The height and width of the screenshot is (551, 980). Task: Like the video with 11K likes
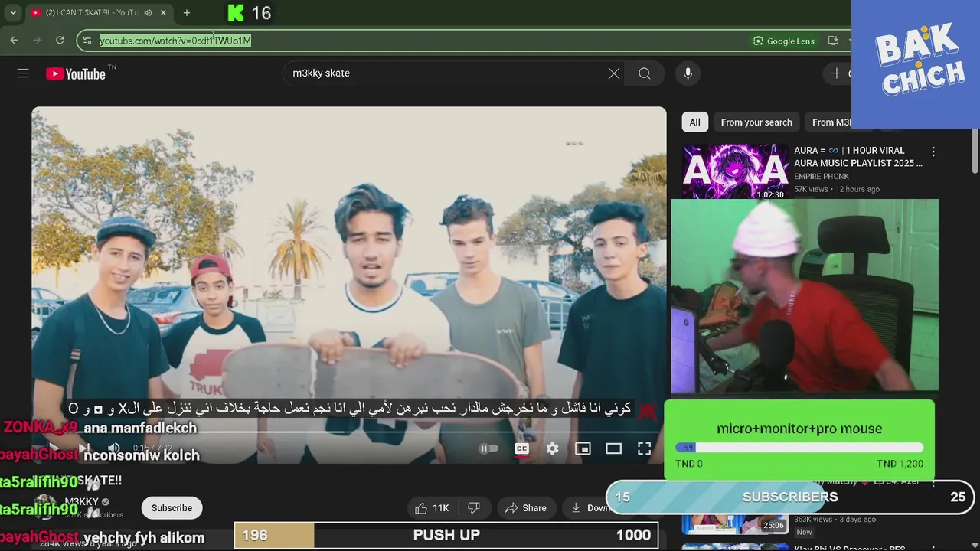(431, 508)
